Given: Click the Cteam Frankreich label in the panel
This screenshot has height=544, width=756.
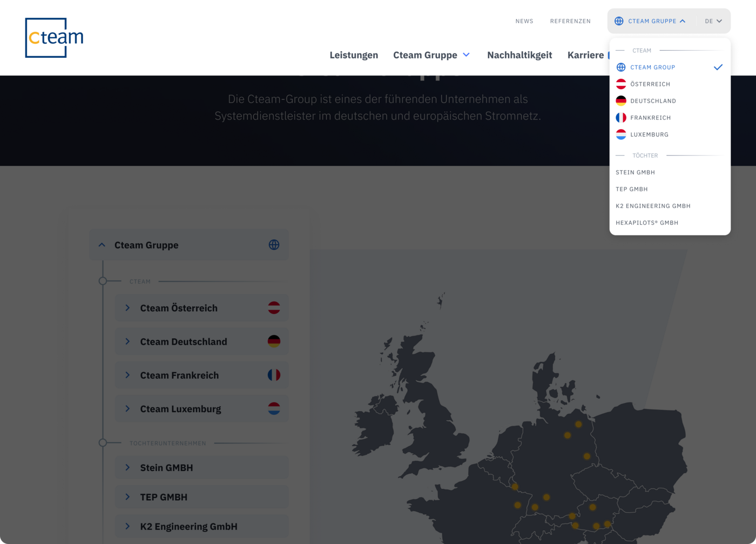Looking at the screenshot, I should click(x=179, y=375).
